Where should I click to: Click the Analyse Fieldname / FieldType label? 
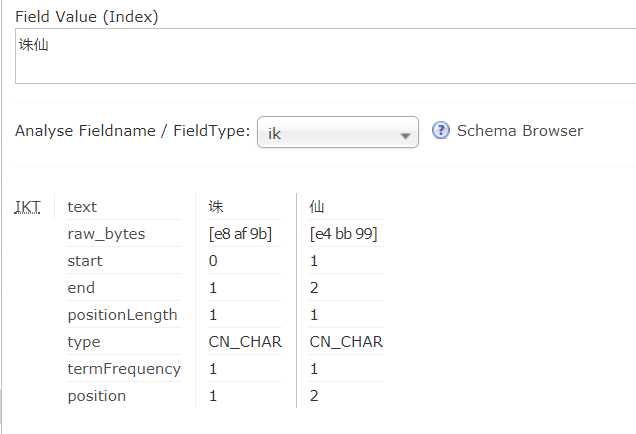[x=133, y=131]
